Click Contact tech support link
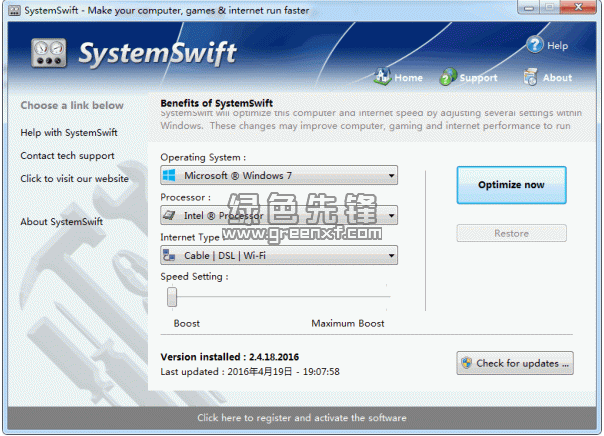The width and height of the screenshot is (604, 436). [67, 156]
